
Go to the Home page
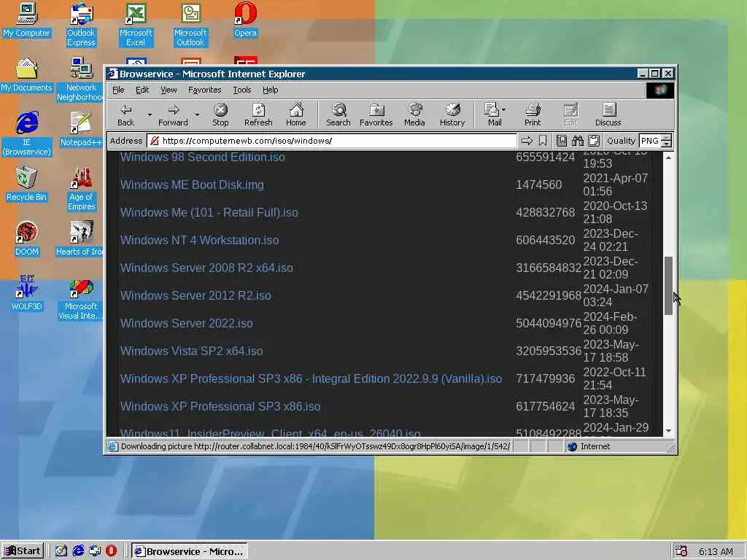(296, 114)
